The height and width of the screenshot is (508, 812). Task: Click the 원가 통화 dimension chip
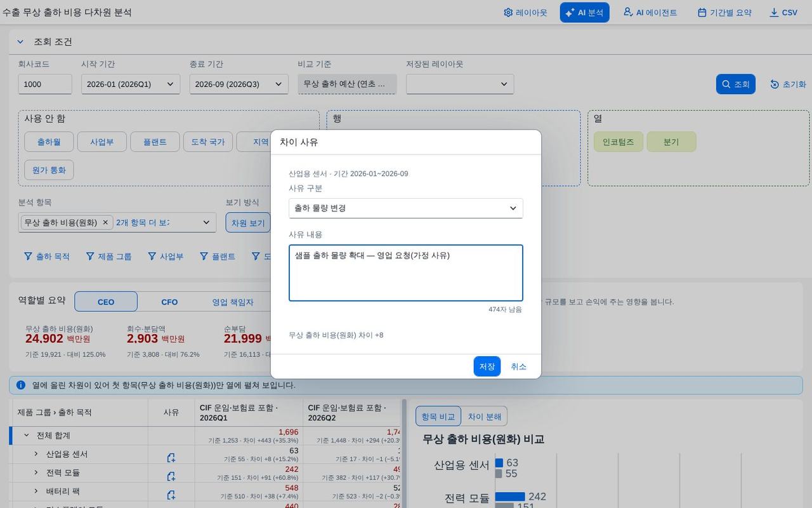pyautogui.click(x=49, y=170)
